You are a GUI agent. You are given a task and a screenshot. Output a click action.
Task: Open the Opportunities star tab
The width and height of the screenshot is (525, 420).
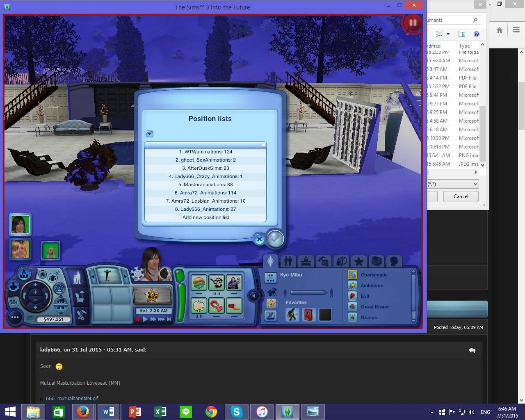(359, 261)
